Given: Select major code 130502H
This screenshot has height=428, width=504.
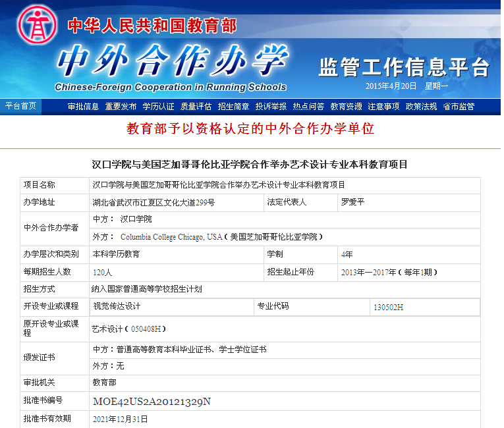Looking at the screenshot, I should [388, 308].
